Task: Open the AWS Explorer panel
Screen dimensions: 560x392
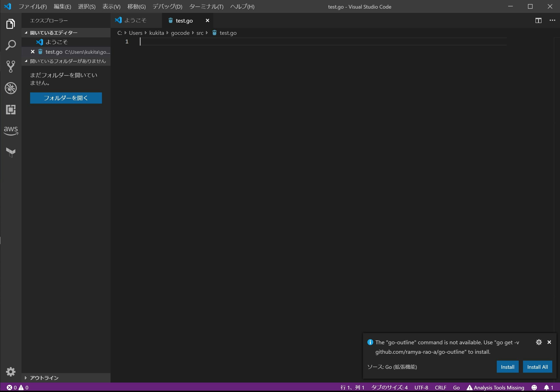Action: pyautogui.click(x=11, y=131)
